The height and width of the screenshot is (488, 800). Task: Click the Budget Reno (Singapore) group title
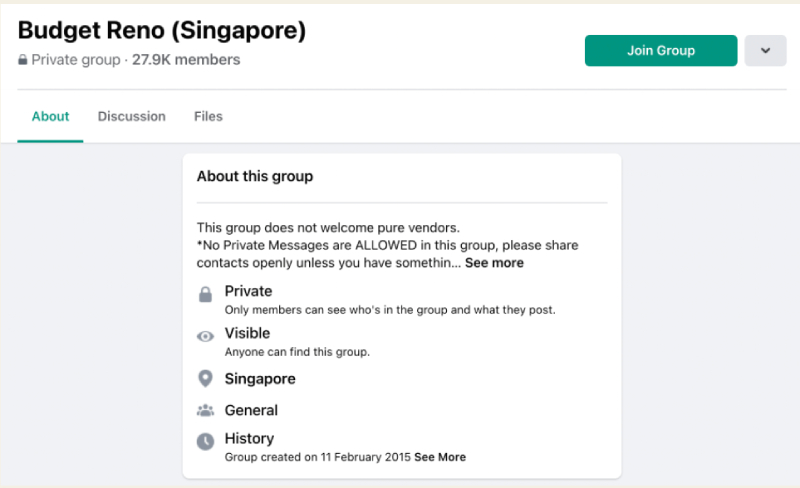162,31
